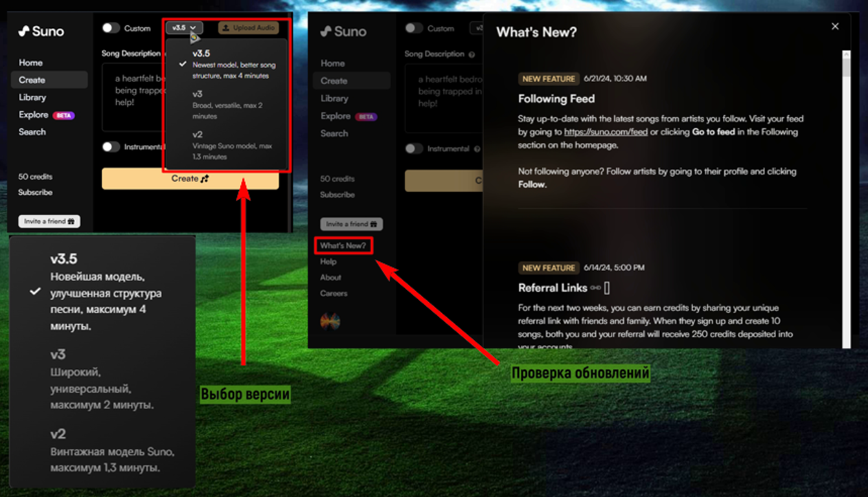Image resolution: width=868 pixels, height=497 pixels.
Task: Click the Suno logo in left window
Action: 41,30
